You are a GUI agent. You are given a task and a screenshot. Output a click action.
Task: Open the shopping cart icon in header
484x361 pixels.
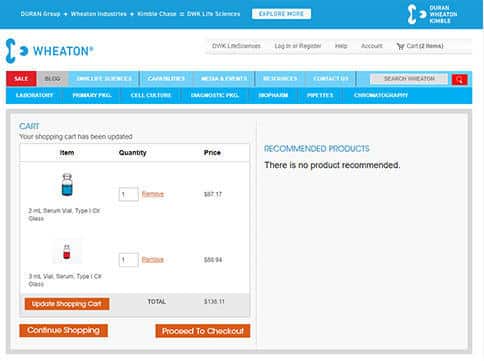click(x=400, y=46)
